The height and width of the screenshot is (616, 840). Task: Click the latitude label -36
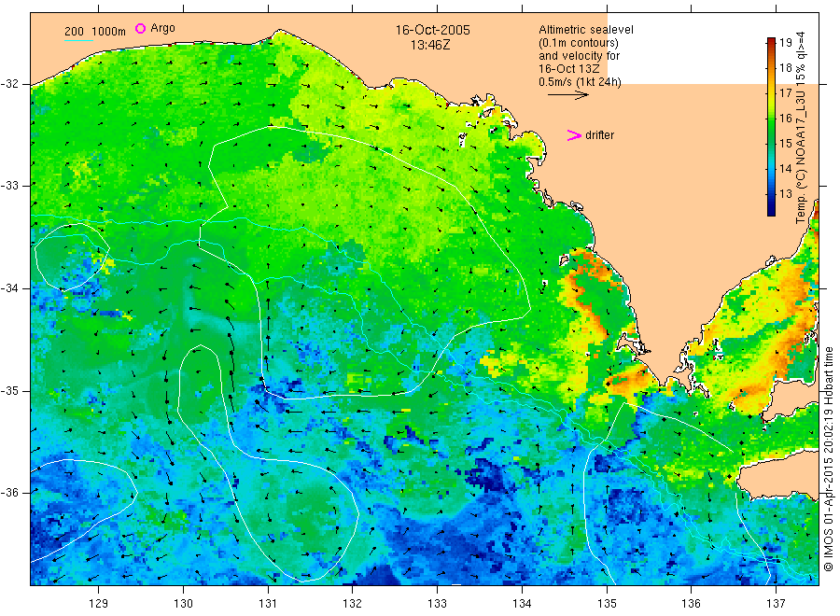(9, 493)
